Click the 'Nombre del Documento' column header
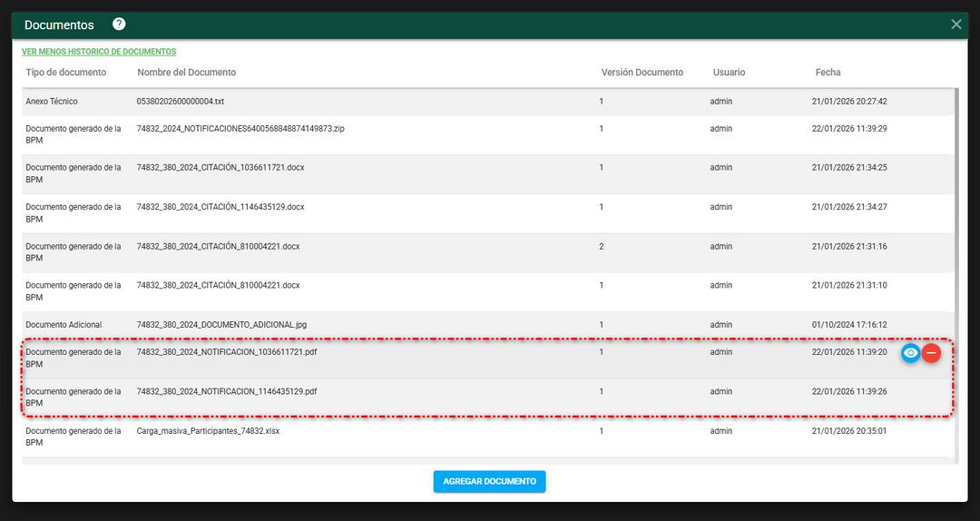 coord(186,73)
